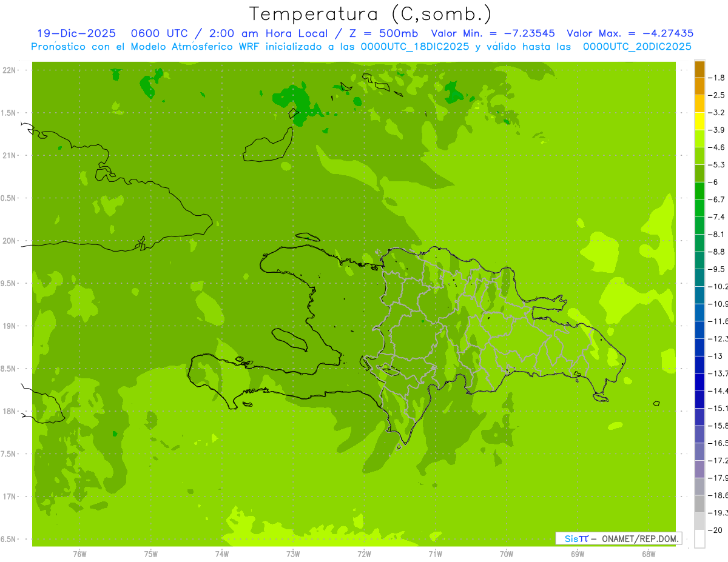Click 'Valor Min. = -7.23545' text

pos(493,33)
